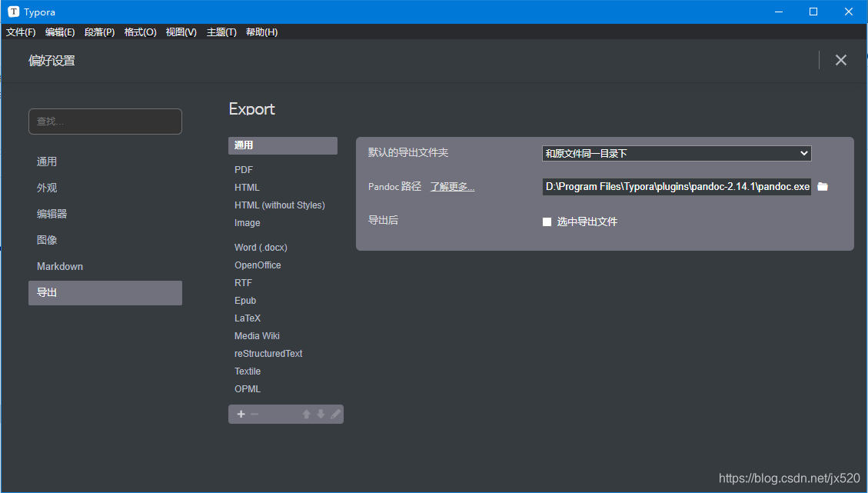868x493 pixels.
Task: Toggle the 选中导出文件 checkbox
Action: pos(547,222)
